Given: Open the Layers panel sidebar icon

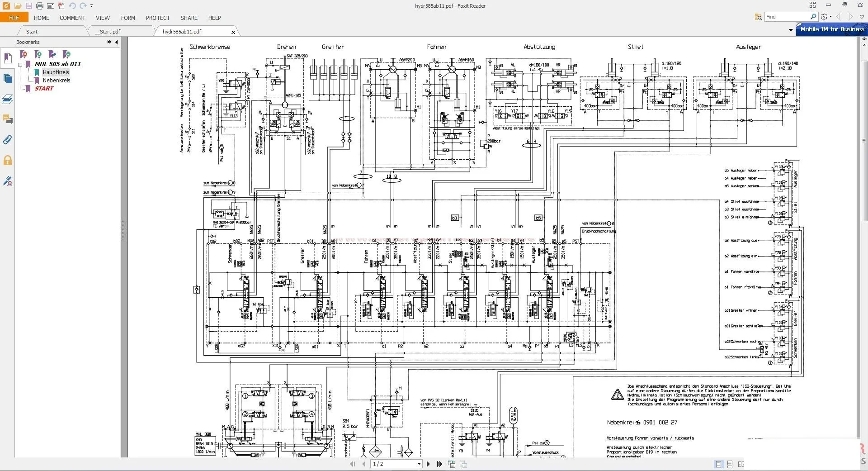Looking at the screenshot, I should pos(7,99).
